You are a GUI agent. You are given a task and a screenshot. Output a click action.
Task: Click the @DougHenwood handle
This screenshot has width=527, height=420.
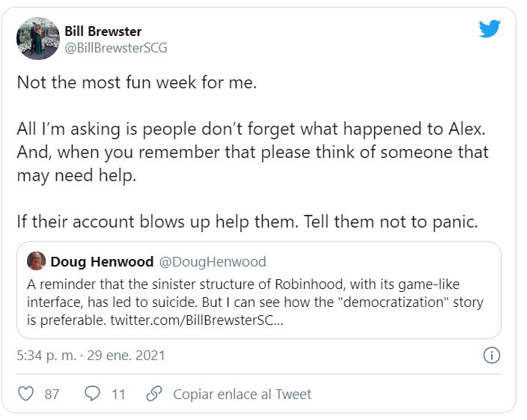[212, 262]
